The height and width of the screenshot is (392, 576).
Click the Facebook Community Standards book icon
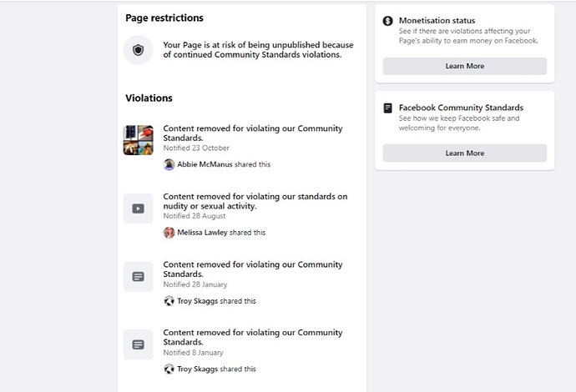coord(387,108)
